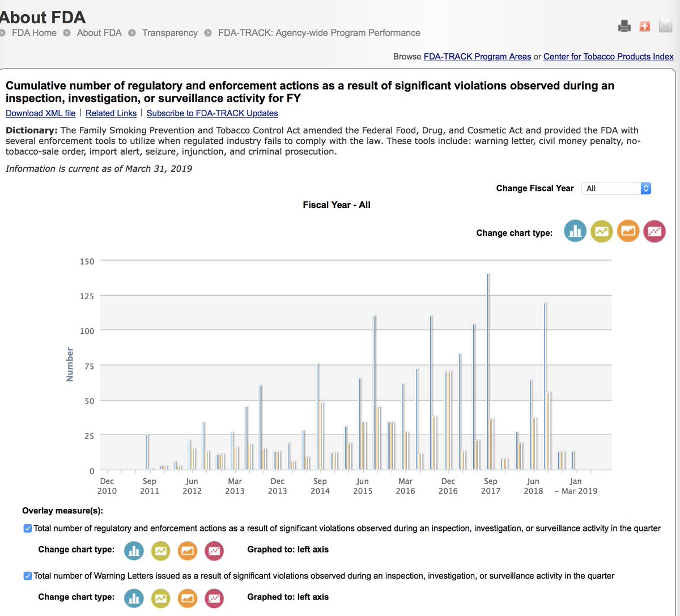Switch main chart to line chart type
Screen dimensions: 680x616
point(602,231)
